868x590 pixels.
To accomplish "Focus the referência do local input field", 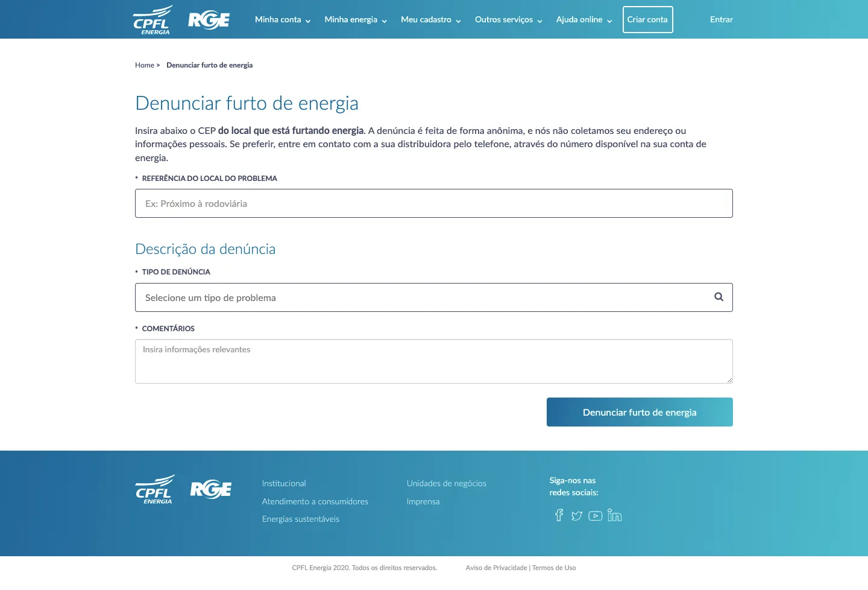I will 434,203.
